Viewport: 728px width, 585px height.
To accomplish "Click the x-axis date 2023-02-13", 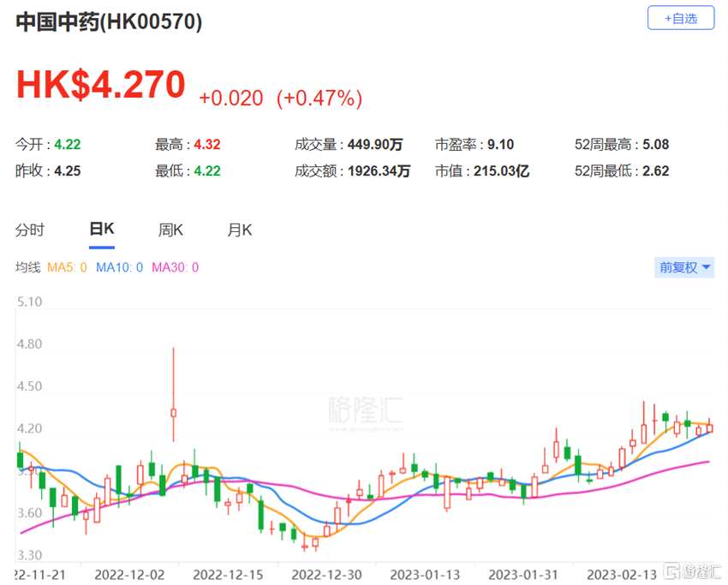I will point(622,575).
